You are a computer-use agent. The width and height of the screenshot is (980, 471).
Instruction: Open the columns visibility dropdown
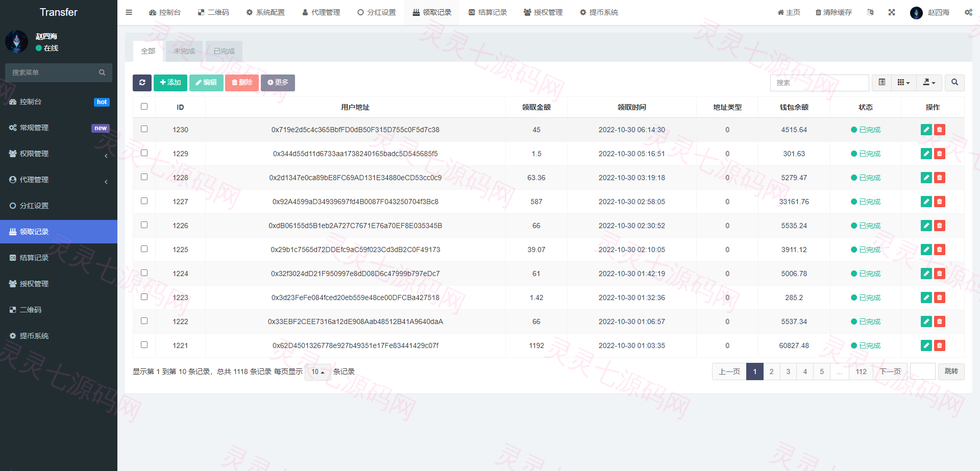(x=903, y=83)
